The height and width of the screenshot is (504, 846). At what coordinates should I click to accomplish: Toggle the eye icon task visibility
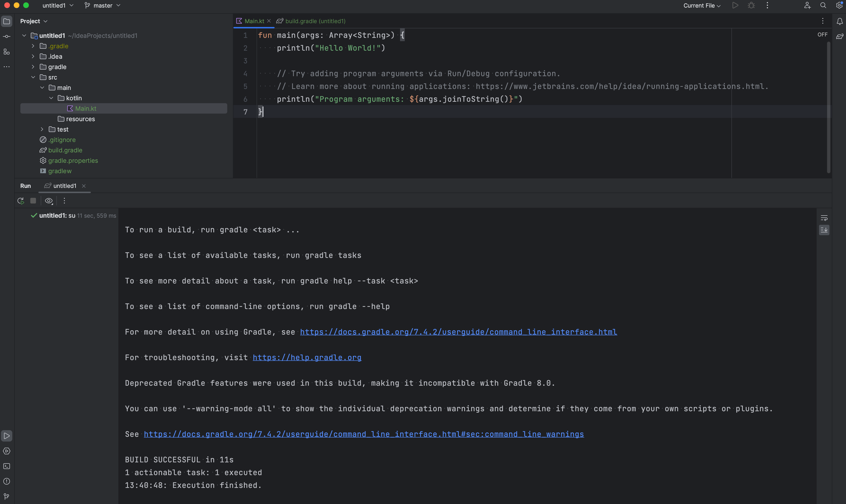pyautogui.click(x=49, y=201)
